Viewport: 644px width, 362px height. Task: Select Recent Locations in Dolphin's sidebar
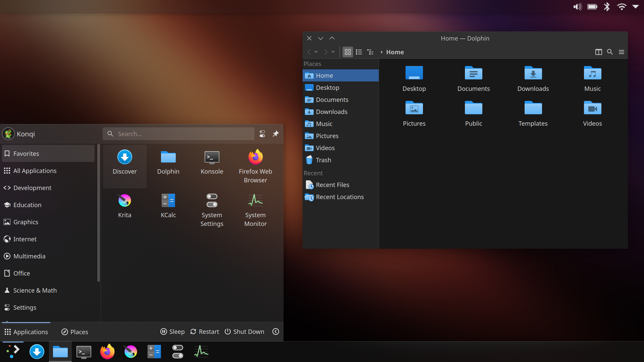[x=340, y=197]
